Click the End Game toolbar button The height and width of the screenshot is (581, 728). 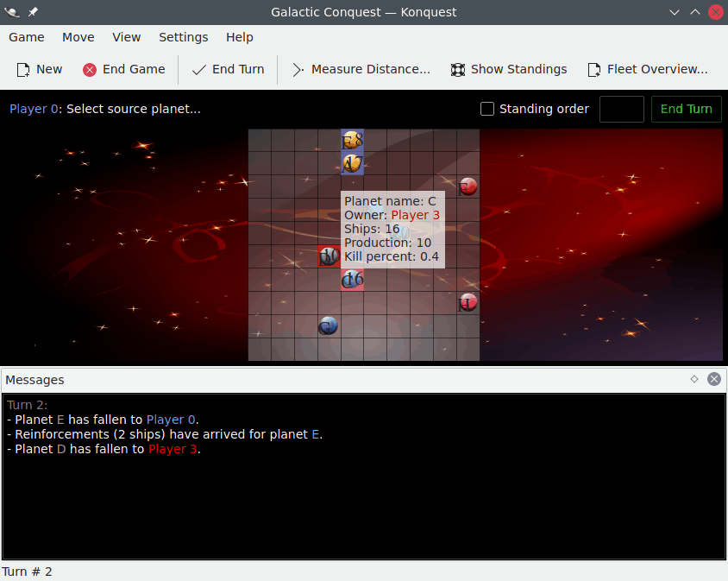pos(124,69)
